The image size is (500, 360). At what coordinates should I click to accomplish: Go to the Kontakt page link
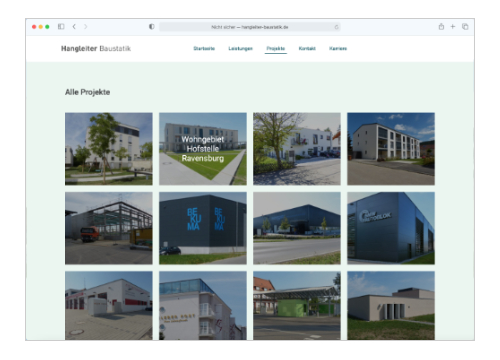click(307, 49)
